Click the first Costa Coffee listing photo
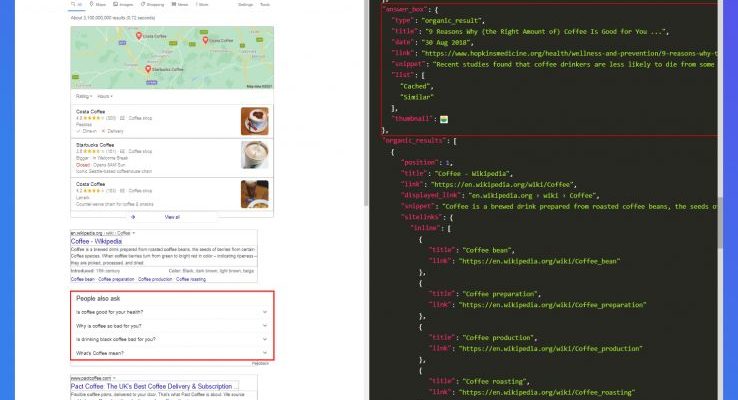Screen dimensions: 738x400 [255, 121]
